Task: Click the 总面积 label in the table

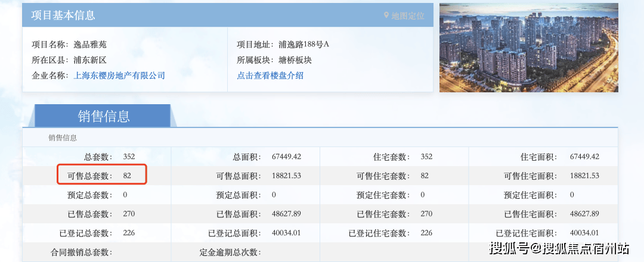Action: click(245, 157)
